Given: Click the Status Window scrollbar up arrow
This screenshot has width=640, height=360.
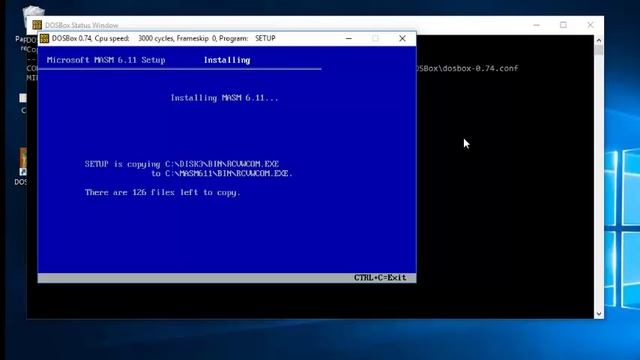Looking at the screenshot, I should point(598,40).
